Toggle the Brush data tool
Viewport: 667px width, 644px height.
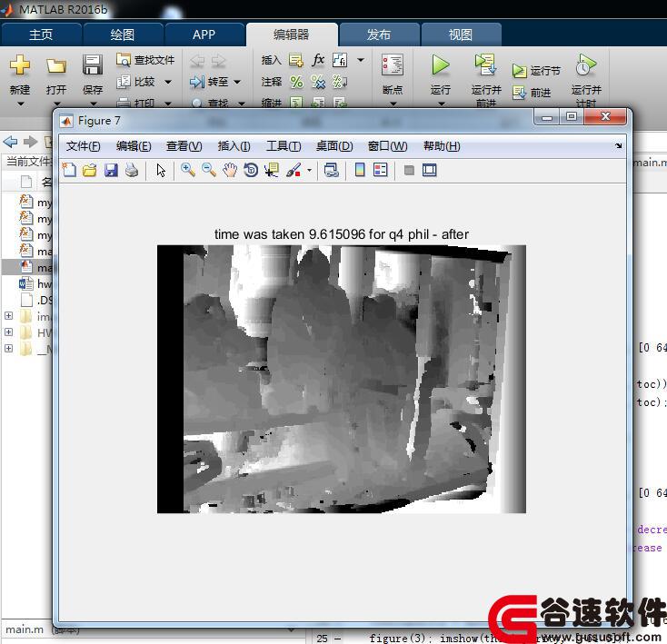(294, 170)
